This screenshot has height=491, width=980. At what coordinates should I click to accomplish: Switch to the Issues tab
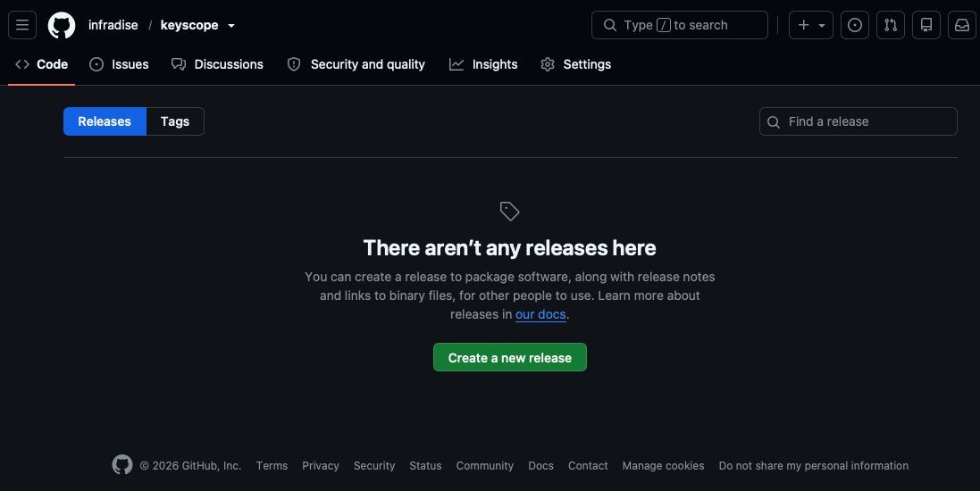[x=119, y=64]
